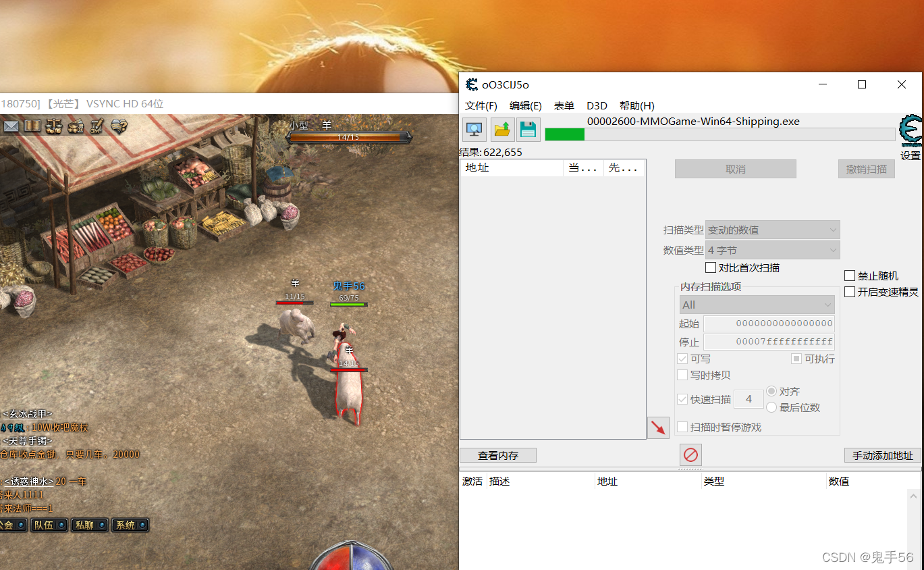The width and height of the screenshot is (924, 570).
Task: Click the 先... previous value column header
Action: coord(623,167)
